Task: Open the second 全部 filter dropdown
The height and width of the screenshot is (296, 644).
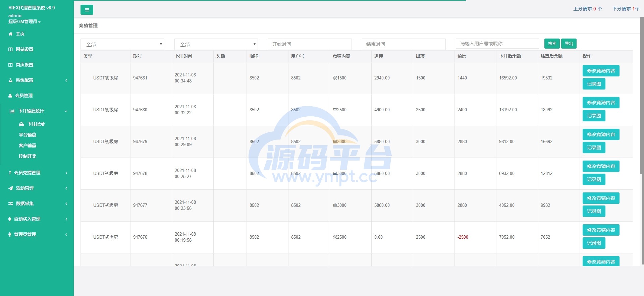Action: click(216, 44)
